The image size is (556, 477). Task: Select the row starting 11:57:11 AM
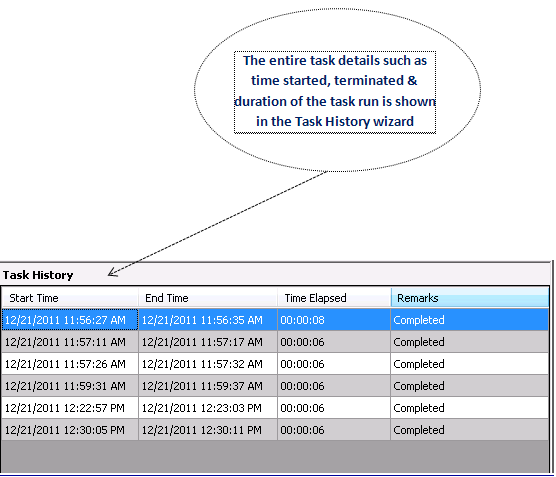[275, 342]
